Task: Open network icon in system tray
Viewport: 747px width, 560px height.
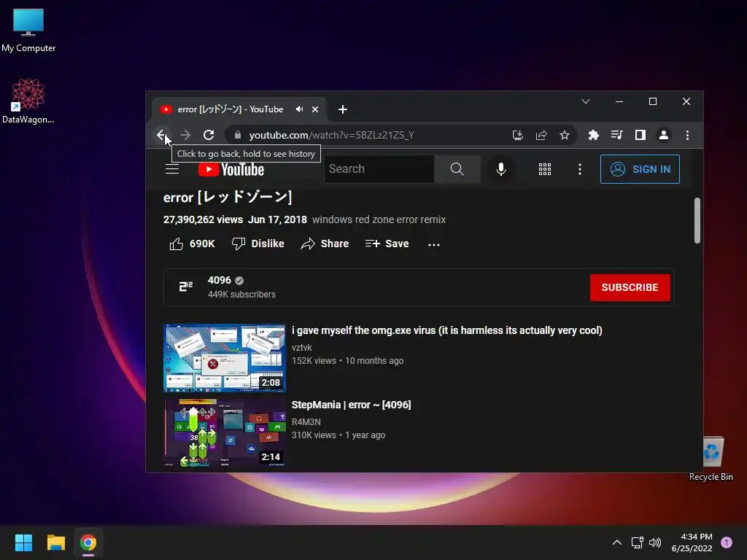Action: point(637,542)
